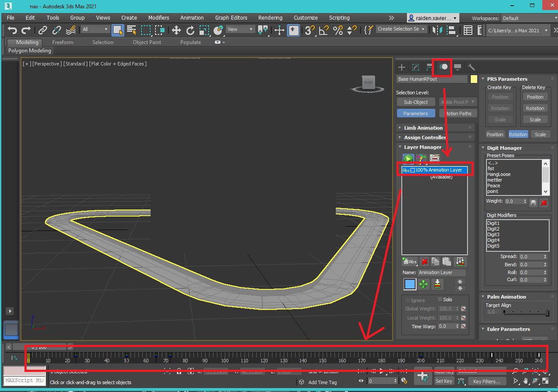The height and width of the screenshot is (392, 558).
Task: Click the green Animation Mode play icon
Action: point(408,159)
